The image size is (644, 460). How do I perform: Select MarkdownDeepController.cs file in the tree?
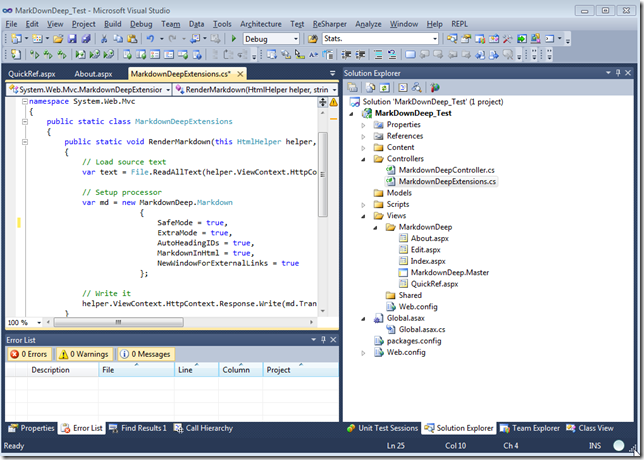click(x=447, y=170)
